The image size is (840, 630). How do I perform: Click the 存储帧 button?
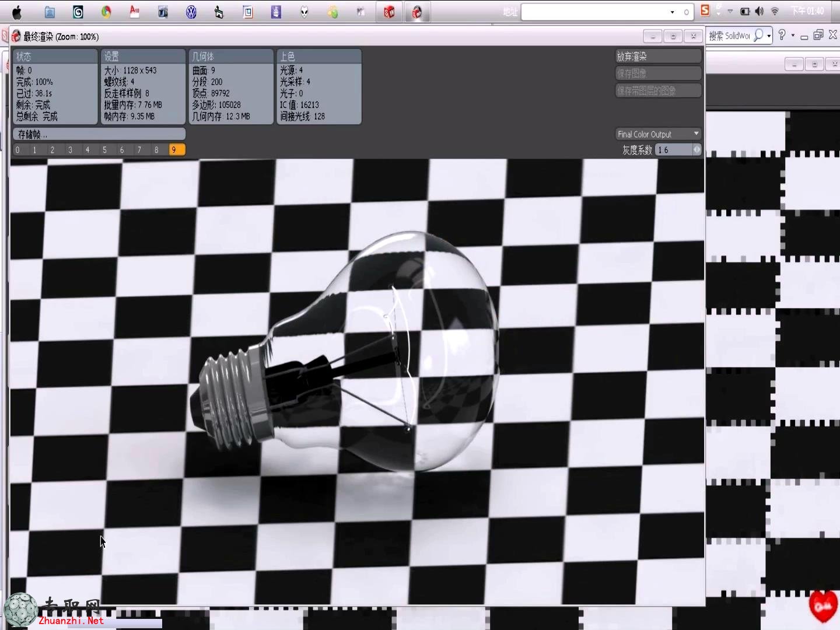tap(99, 134)
